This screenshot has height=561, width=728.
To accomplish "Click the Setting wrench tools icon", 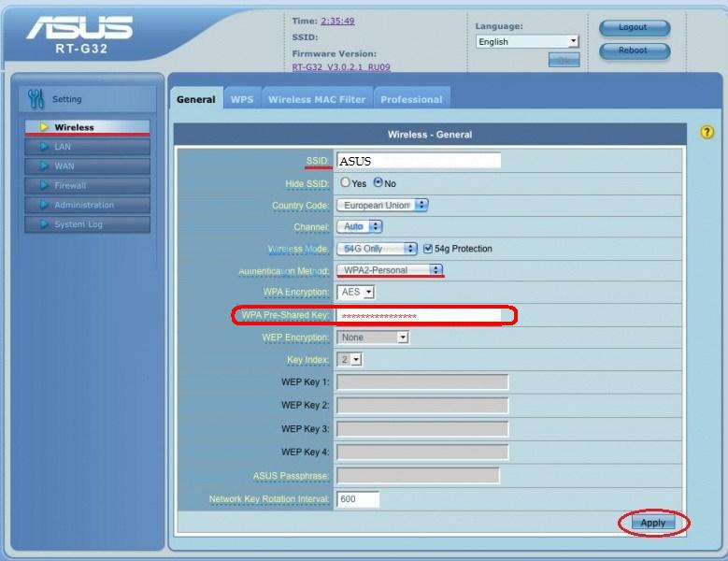I will (x=36, y=99).
